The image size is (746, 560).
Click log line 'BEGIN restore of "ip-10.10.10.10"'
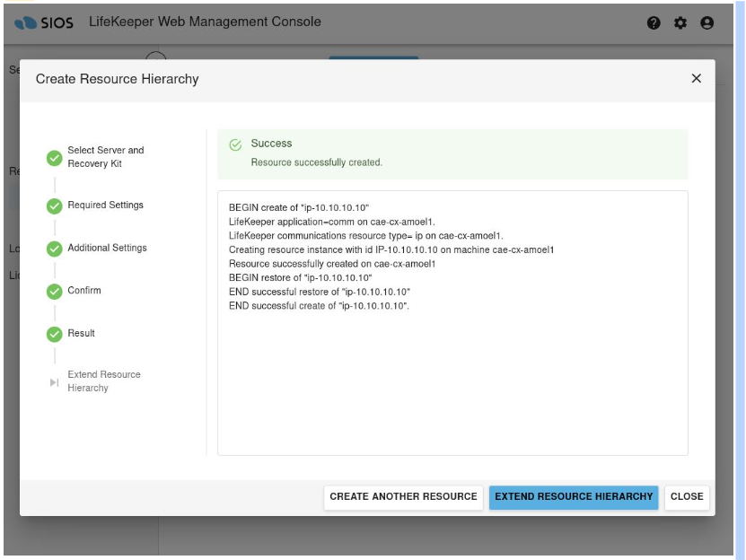coord(300,277)
